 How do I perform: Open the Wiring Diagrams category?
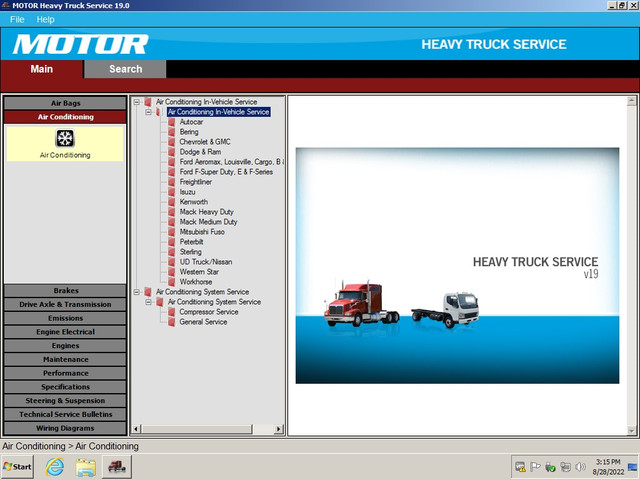click(x=65, y=428)
